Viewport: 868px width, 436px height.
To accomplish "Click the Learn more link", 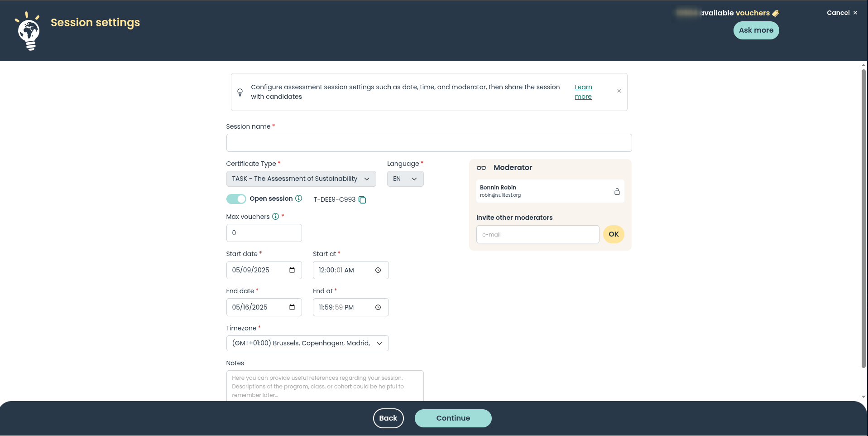I will [x=583, y=92].
